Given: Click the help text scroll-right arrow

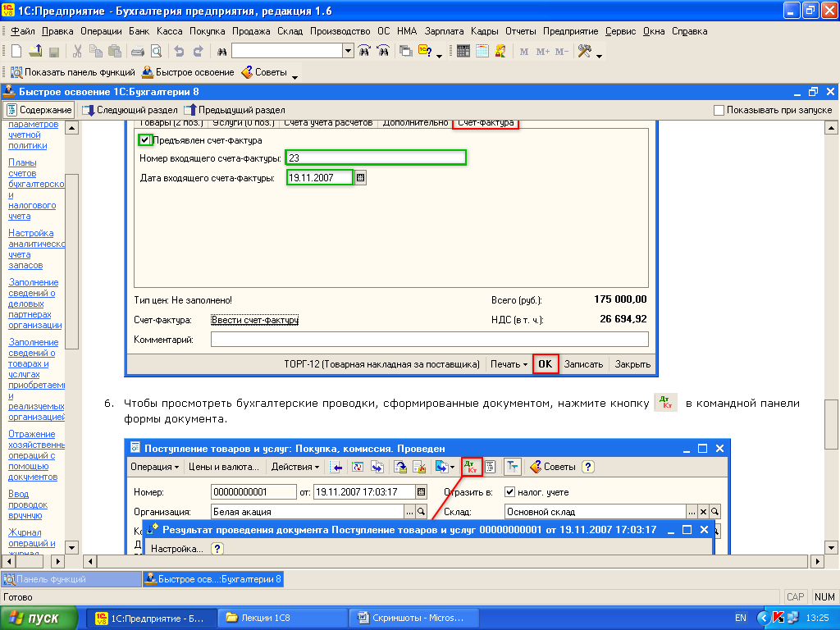Looking at the screenshot, I should [816, 561].
